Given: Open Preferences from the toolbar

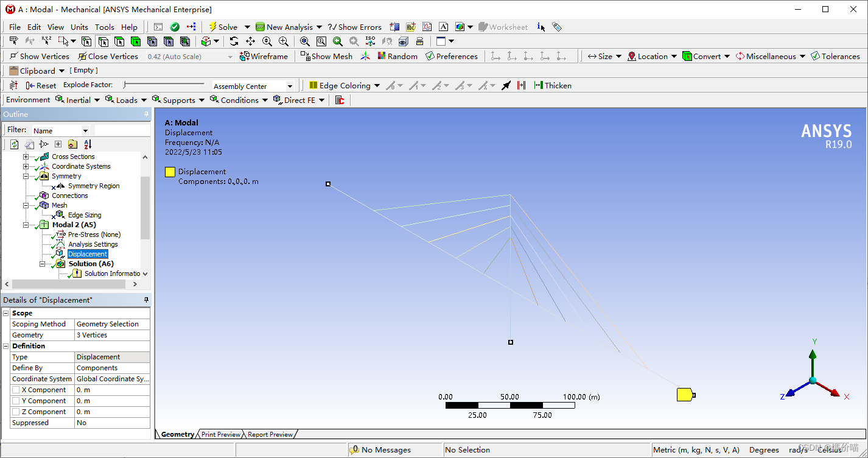Looking at the screenshot, I should [x=452, y=56].
